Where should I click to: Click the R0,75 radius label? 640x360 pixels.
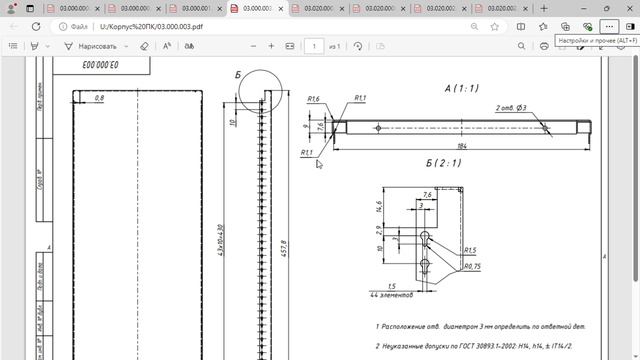472,266
